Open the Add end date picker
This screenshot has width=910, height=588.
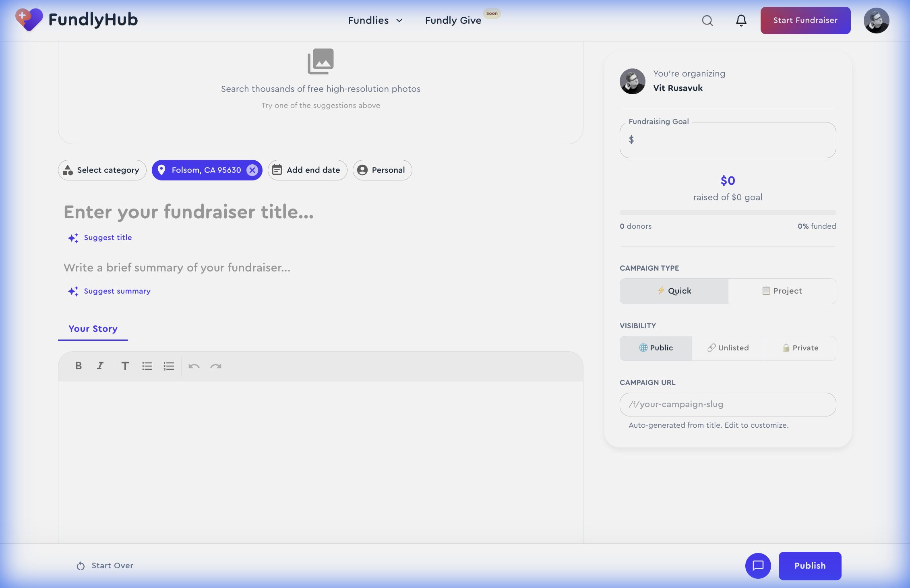[307, 170]
